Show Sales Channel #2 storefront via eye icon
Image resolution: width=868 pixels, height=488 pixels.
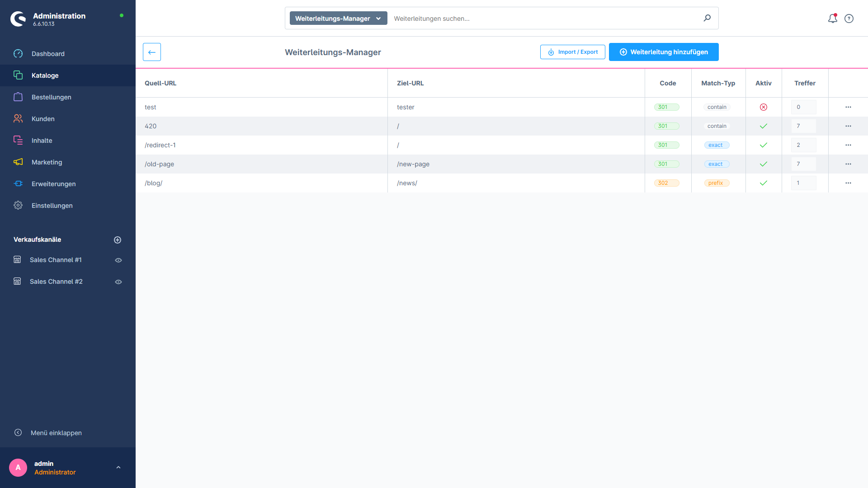click(x=118, y=282)
